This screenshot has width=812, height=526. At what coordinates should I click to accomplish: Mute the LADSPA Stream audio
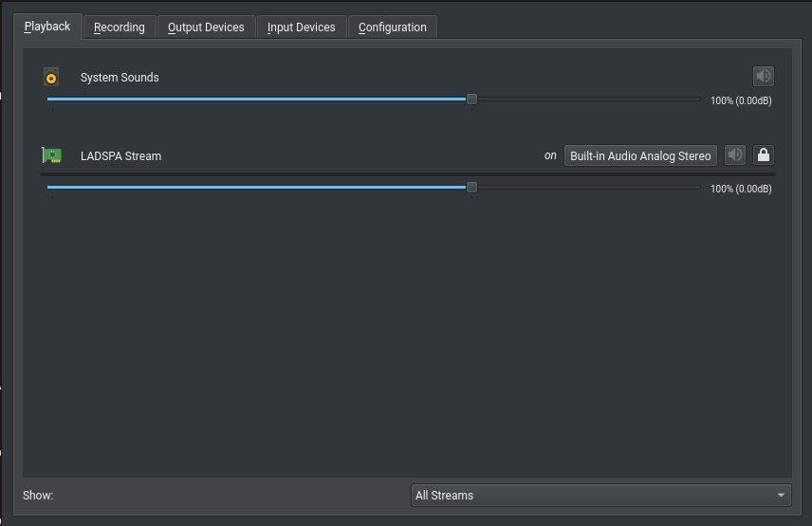point(735,154)
